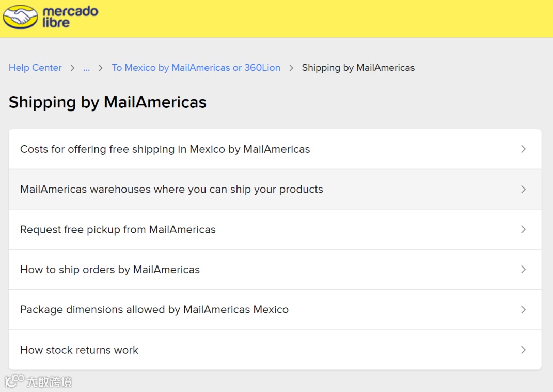Expand the breadcrumb ellipsis '...' link
This screenshot has height=392, width=553.
(x=86, y=68)
